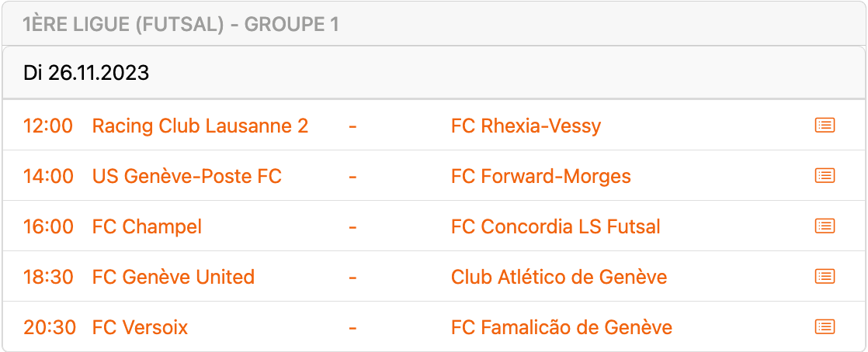Open Club Atlético de Genève link
868x352 pixels.
click(x=558, y=277)
